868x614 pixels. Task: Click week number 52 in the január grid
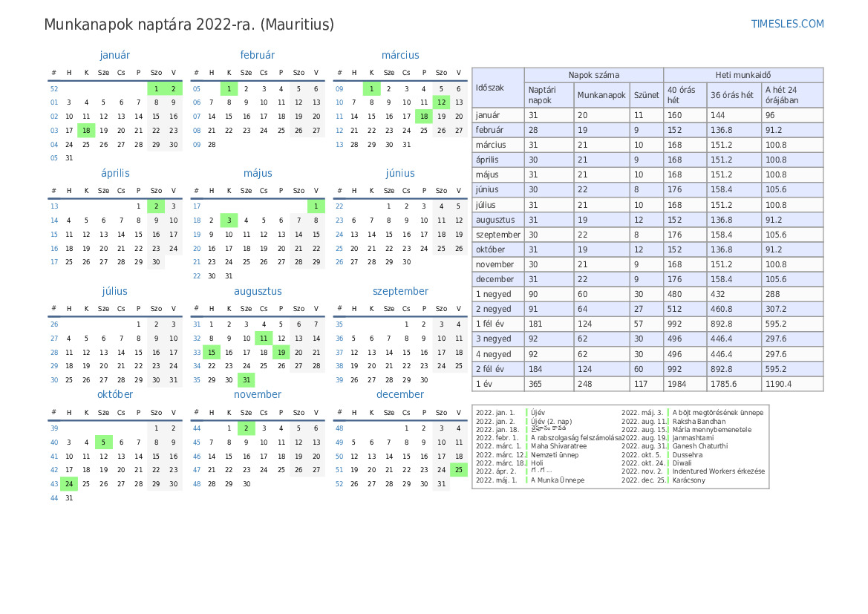click(53, 88)
